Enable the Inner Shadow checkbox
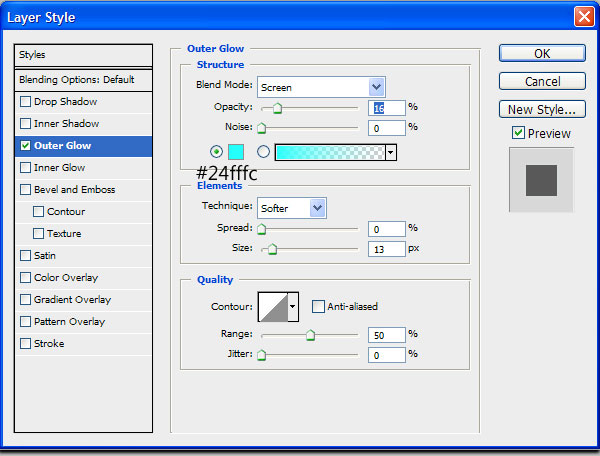The width and height of the screenshot is (600, 456). pos(26,124)
